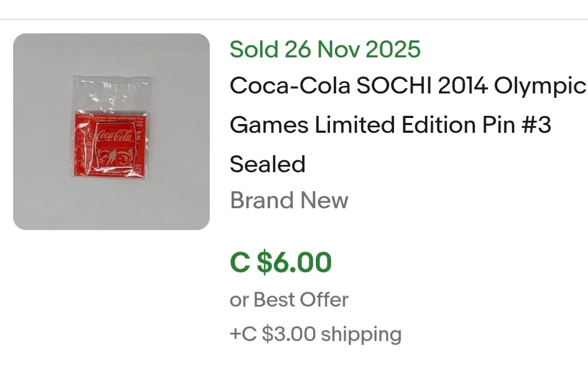Open the Coca-Cola pin listing thumbnail
588x371 pixels.
(111, 132)
